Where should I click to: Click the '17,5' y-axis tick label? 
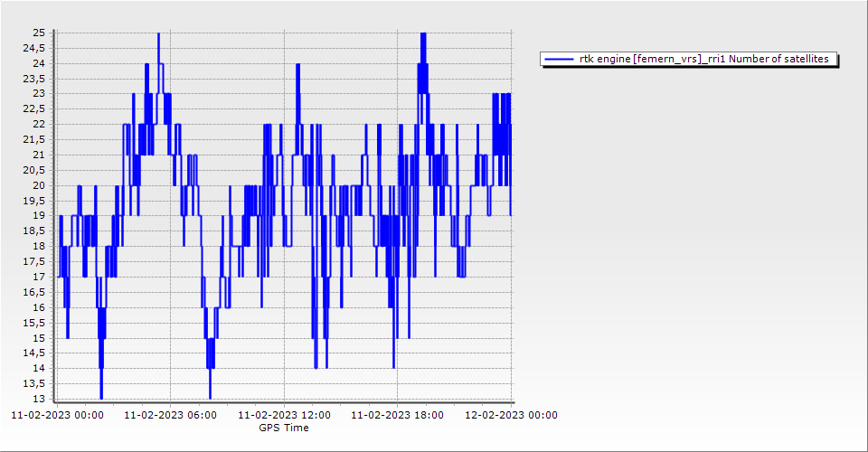pos(34,261)
